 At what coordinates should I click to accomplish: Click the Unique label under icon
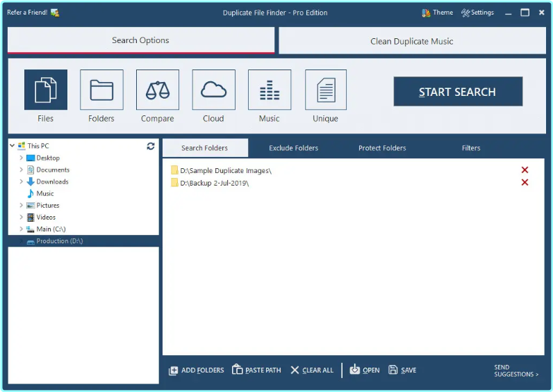(x=325, y=119)
